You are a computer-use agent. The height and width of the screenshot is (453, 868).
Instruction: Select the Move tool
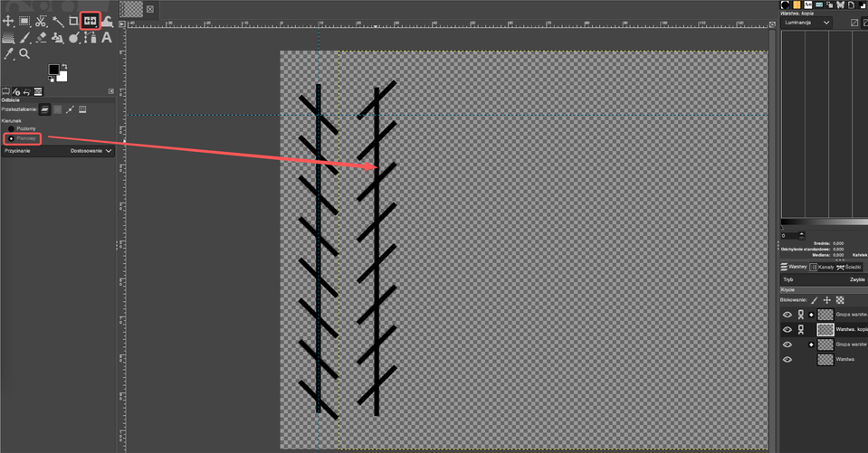pyautogui.click(x=8, y=21)
